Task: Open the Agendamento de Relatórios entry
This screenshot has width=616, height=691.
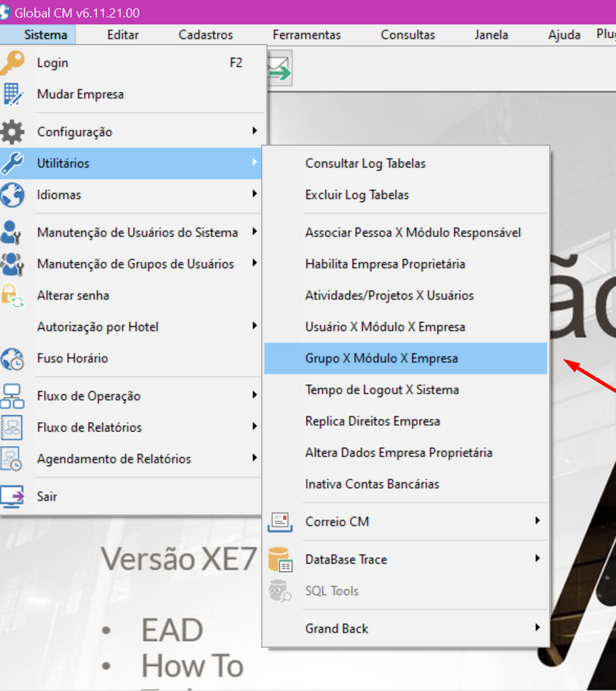Action: pos(131,459)
